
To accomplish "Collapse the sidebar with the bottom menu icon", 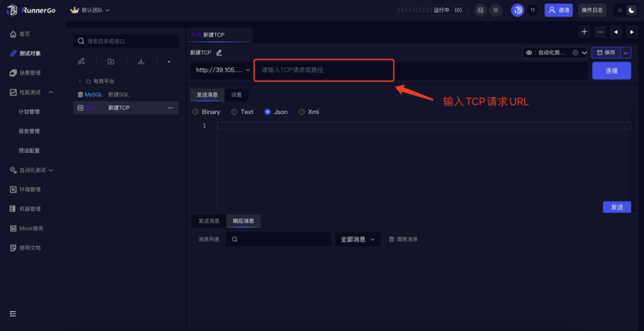I will (13, 313).
